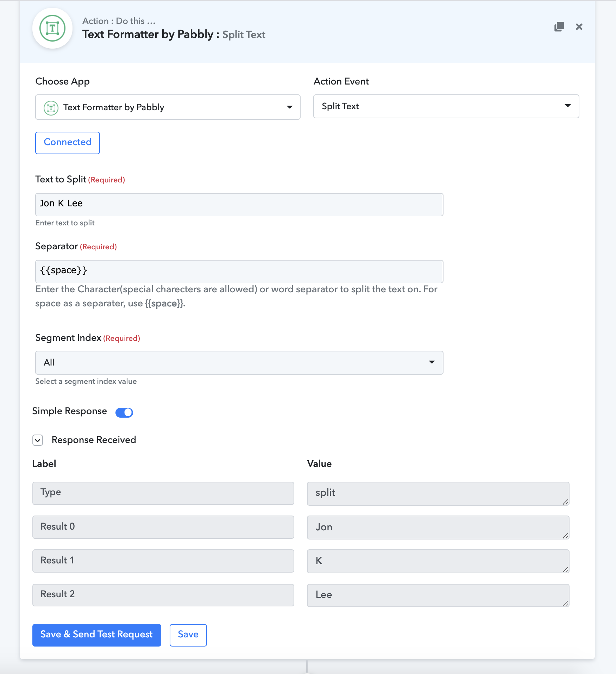
Task: Click the Type label field
Action: pos(163,493)
